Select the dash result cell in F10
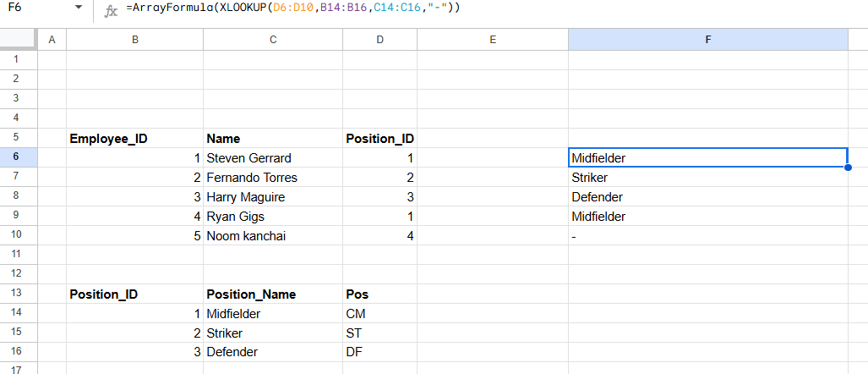The width and height of the screenshot is (868, 374). click(708, 236)
